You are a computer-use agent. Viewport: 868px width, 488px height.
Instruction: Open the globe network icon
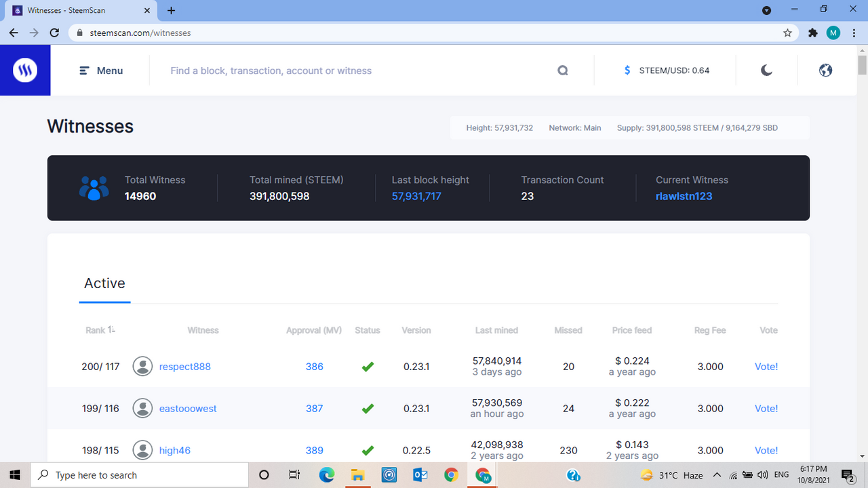[x=825, y=70]
